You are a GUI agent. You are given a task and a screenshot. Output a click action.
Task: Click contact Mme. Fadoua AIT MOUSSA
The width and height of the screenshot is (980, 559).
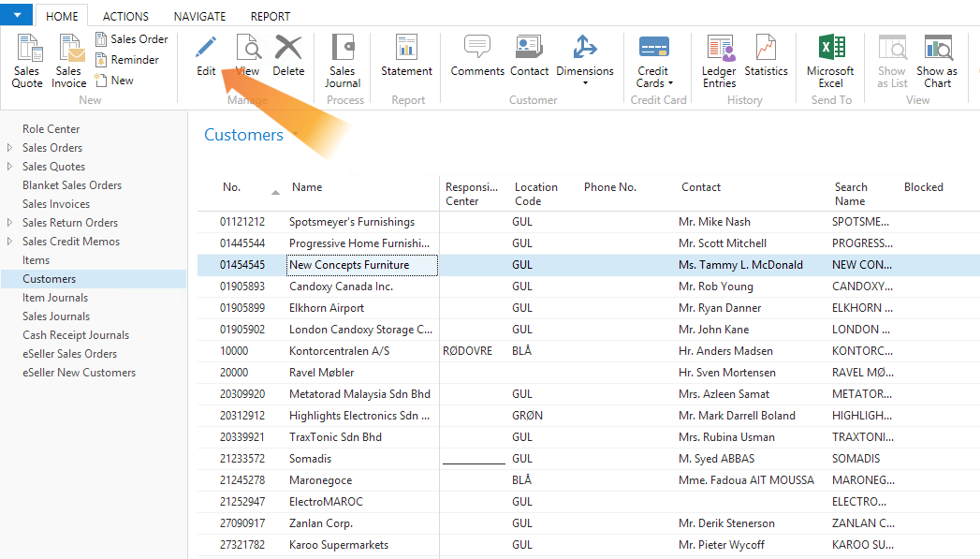[x=746, y=480]
